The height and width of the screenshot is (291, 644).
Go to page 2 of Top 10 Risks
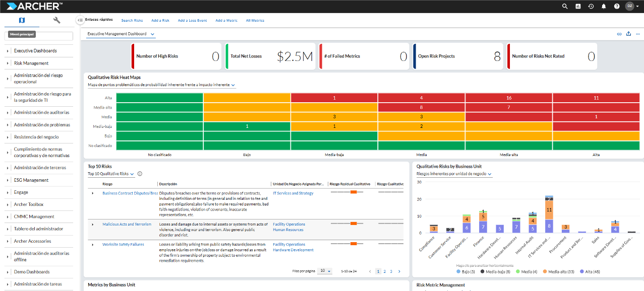(x=384, y=271)
